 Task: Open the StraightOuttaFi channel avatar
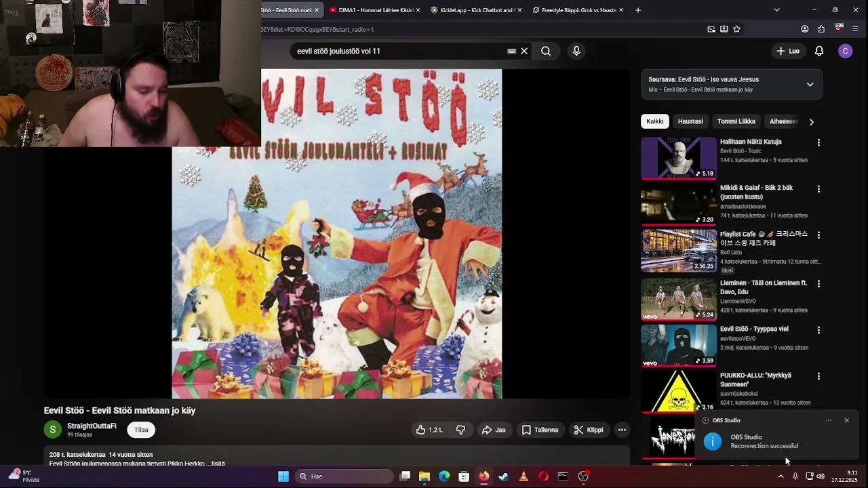click(x=52, y=430)
